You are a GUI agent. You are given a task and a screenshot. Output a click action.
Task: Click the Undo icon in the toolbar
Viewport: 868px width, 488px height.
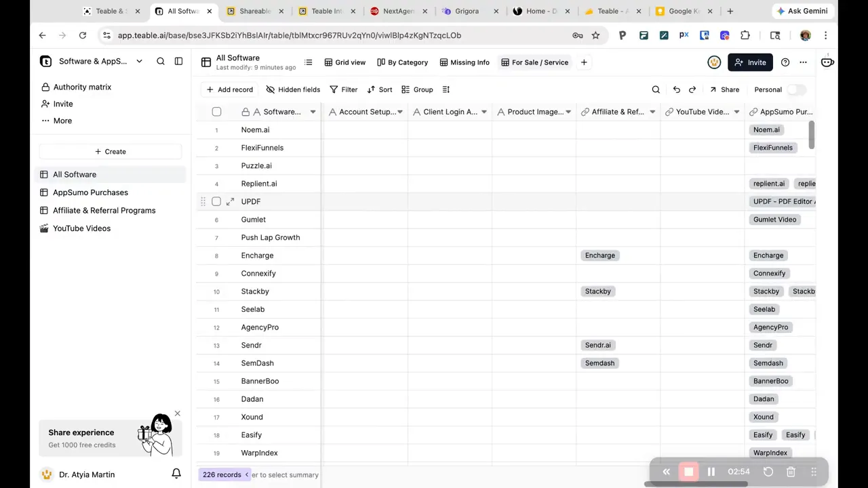pos(676,89)
